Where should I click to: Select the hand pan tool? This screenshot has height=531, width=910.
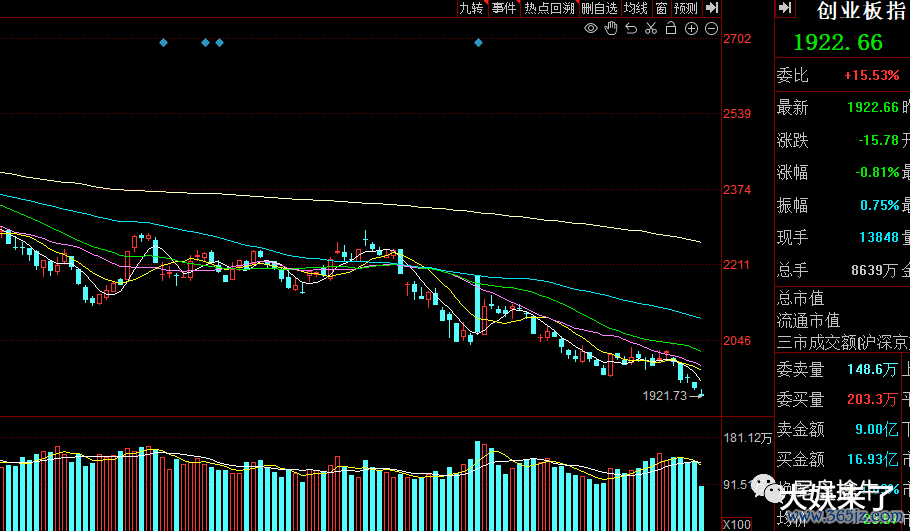(x=612, y=28)
